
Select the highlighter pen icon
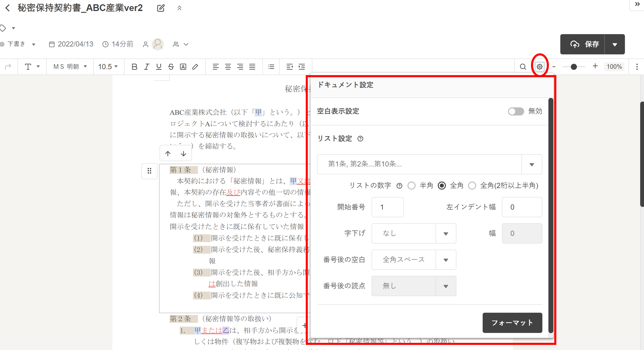[195, 67]
